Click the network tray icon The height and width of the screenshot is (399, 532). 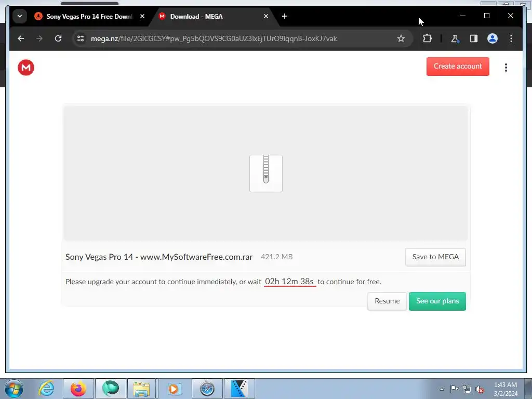[467, 389]
